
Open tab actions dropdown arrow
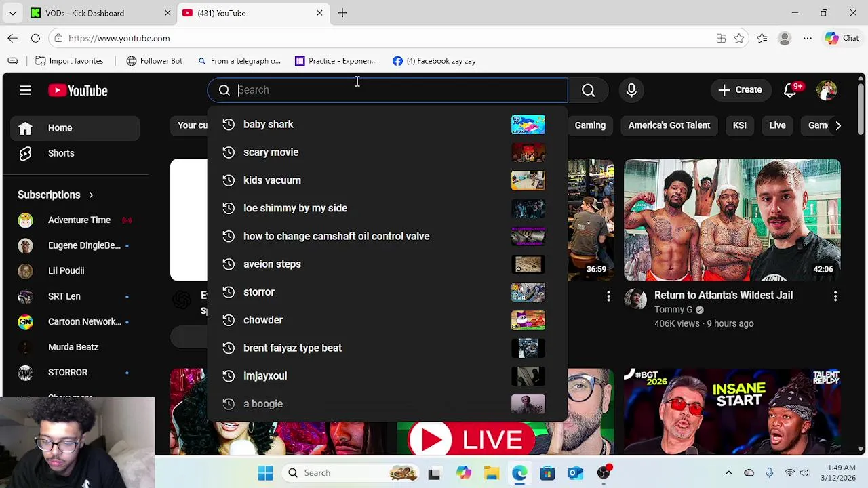point(12,13)
